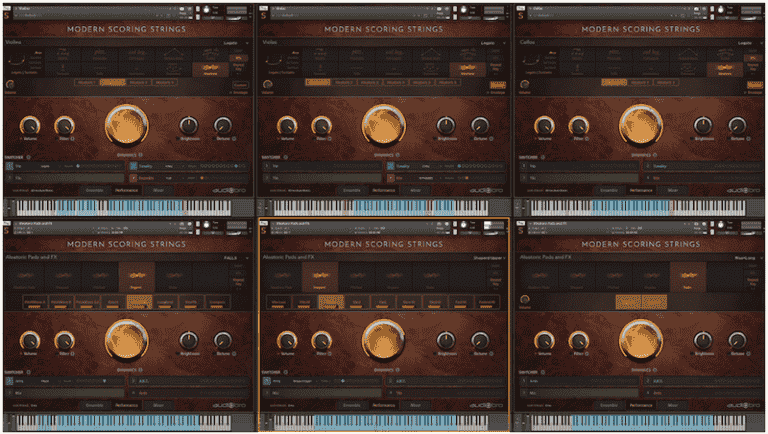Click the info icon beside Dynamics in the Violins instrument

(x=141, y=155)
